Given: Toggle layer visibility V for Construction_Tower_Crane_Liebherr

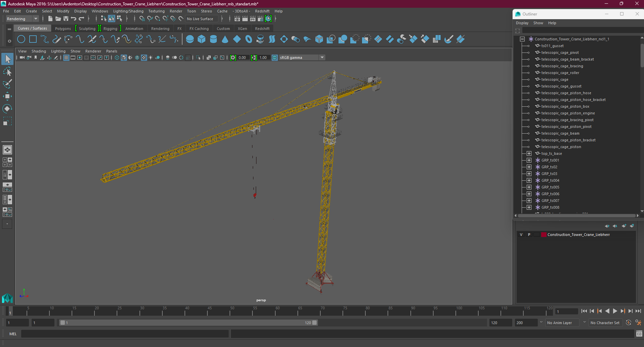Looking at the screenshot, I should point(521,235).
